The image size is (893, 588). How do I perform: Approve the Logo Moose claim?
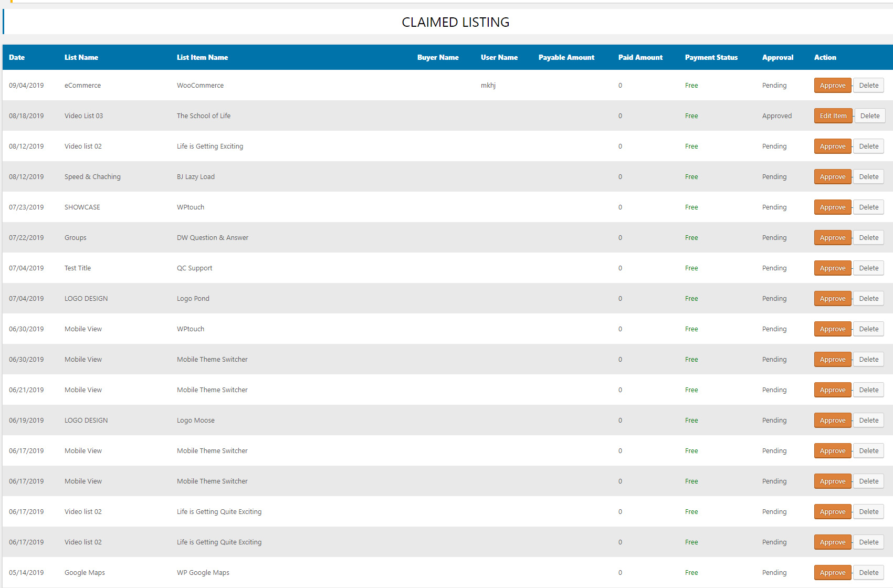[x=832, y=421]
